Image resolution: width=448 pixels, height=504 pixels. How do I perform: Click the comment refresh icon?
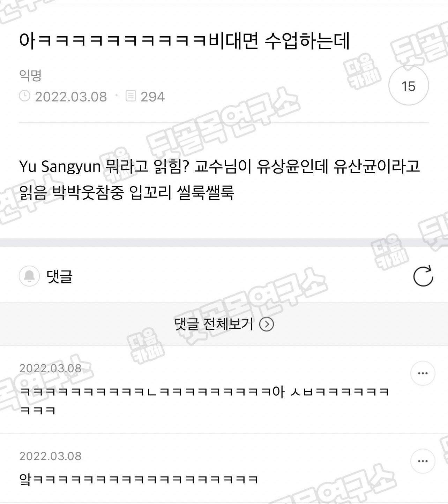tap(423, 276)
